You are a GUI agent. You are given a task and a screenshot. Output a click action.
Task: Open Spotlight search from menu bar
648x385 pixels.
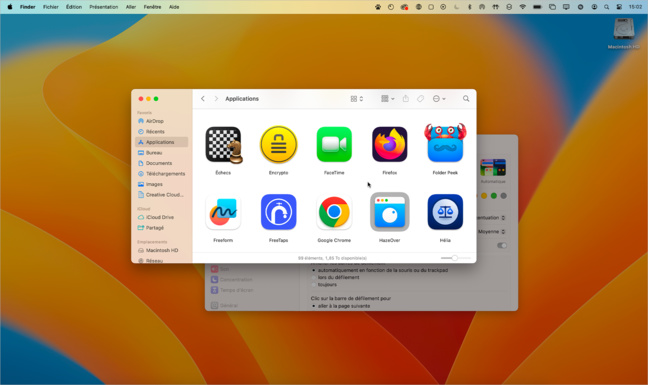606,7
